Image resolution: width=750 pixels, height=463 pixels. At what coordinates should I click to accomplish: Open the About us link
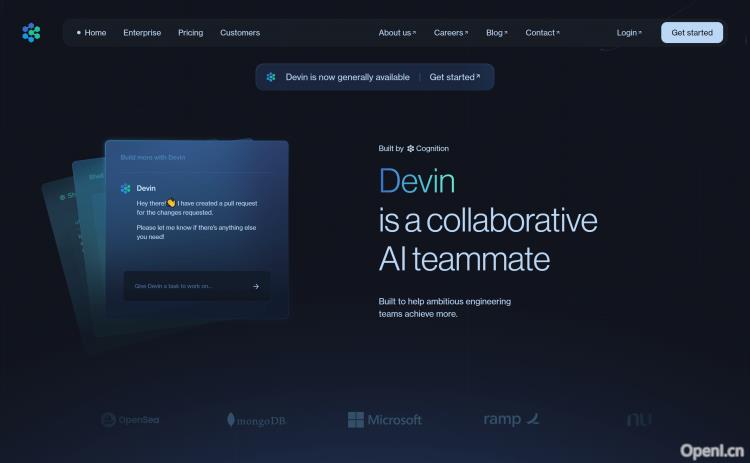(x=397, y=33)
